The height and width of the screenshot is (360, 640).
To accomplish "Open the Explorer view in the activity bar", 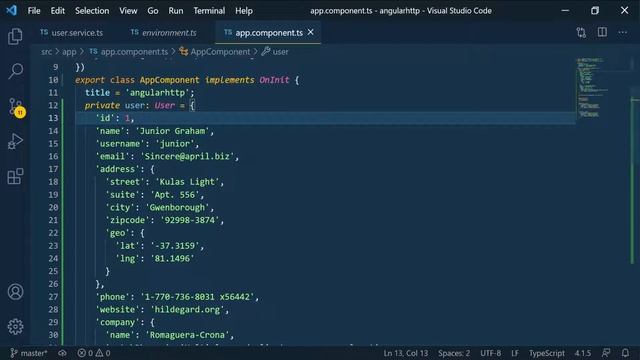I will (15, 37).
